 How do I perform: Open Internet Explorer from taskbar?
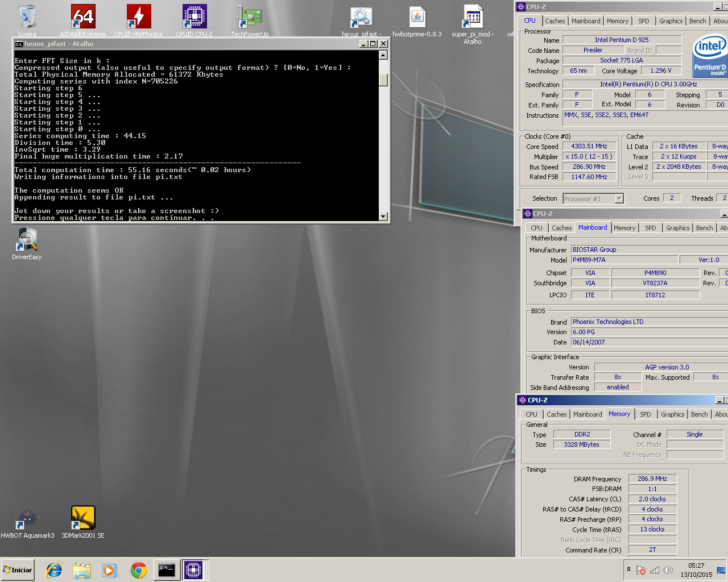[x=54, y=570]
